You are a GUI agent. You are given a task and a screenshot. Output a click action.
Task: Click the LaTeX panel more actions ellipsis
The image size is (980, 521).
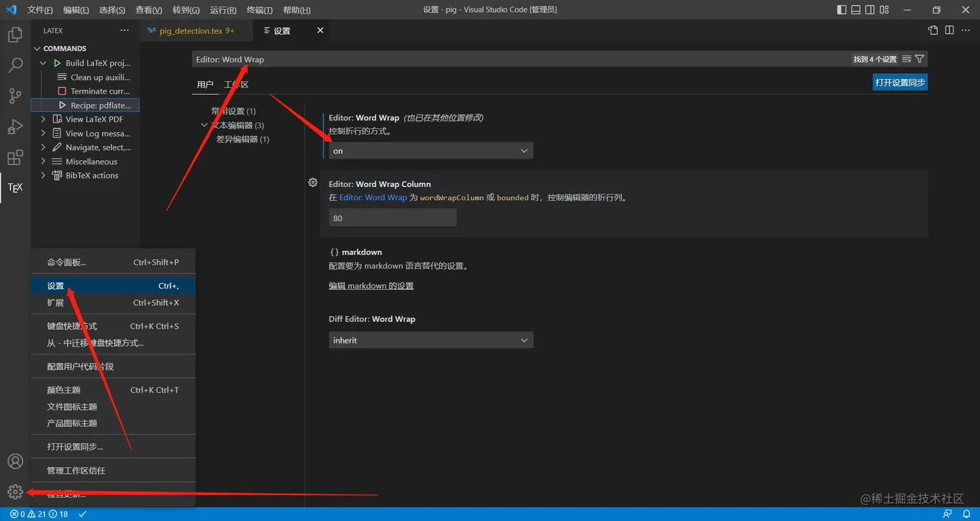click(124, 30)
